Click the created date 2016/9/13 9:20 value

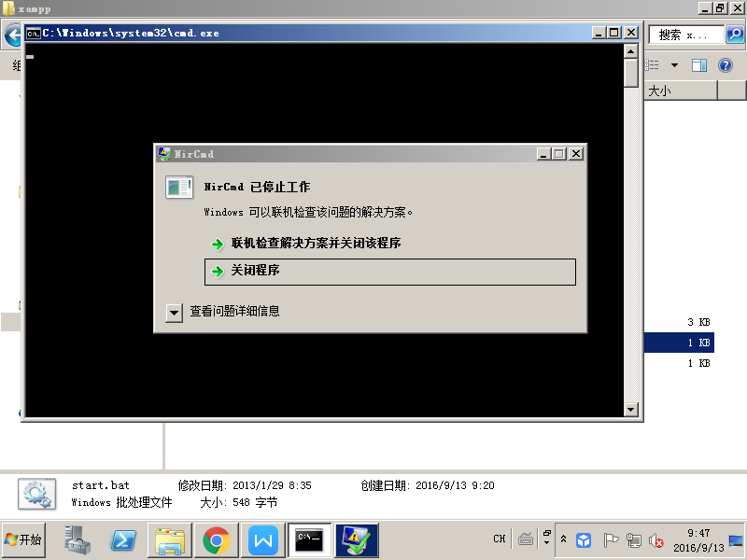[x=455, y=485]
